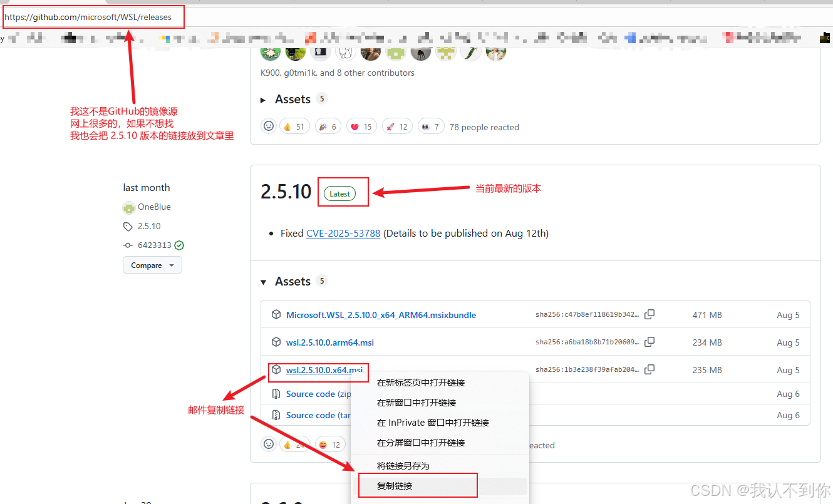Open the add-reaction smiley beside the 51 thumbs-up
Screen dimensions: 833x504
[x=269, y=126]
